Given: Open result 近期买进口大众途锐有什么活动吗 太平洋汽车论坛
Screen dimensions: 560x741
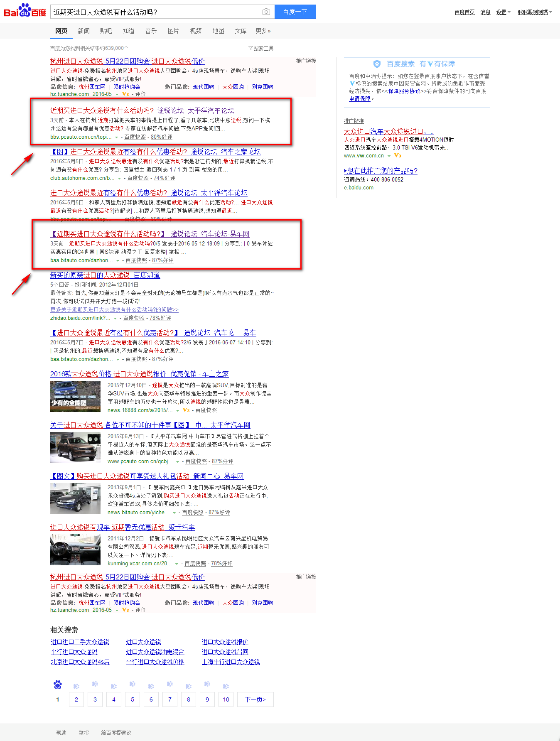Looking at the screenshot, I should point(142,110).
